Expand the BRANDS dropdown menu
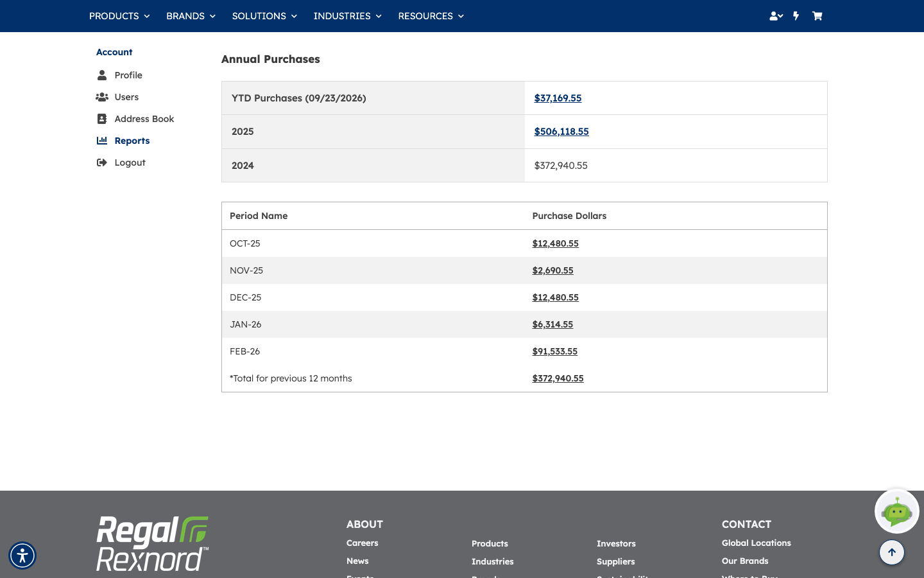The image size is (924, 578). point(191,16)
